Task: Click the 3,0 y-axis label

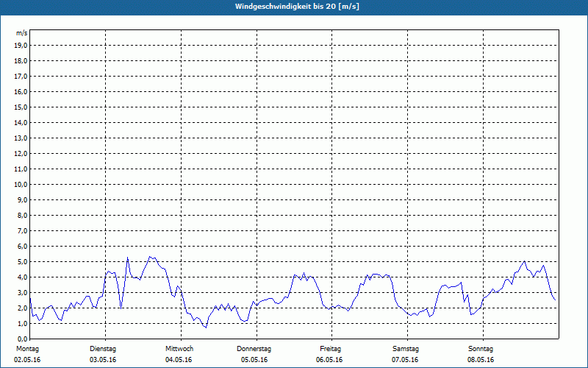Action: pyautogui.click(x=22, y=292)
